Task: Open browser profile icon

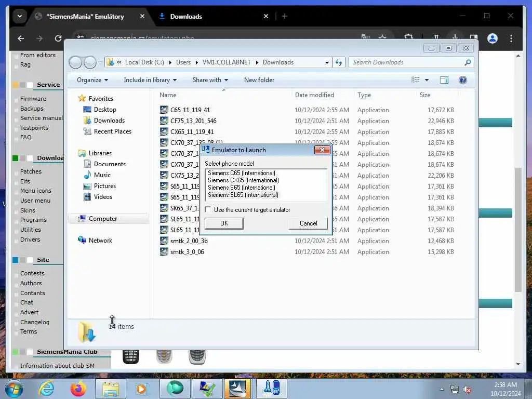Action: 493,38
